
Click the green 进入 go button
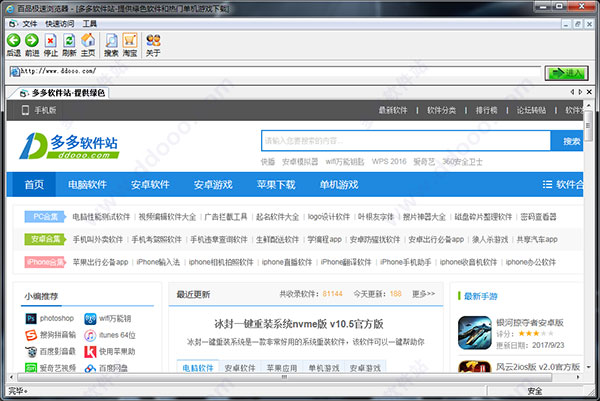click(x=566, y=73)
